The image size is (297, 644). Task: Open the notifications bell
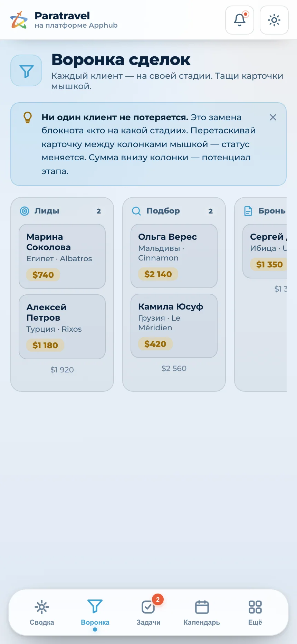tap(240, 20)
